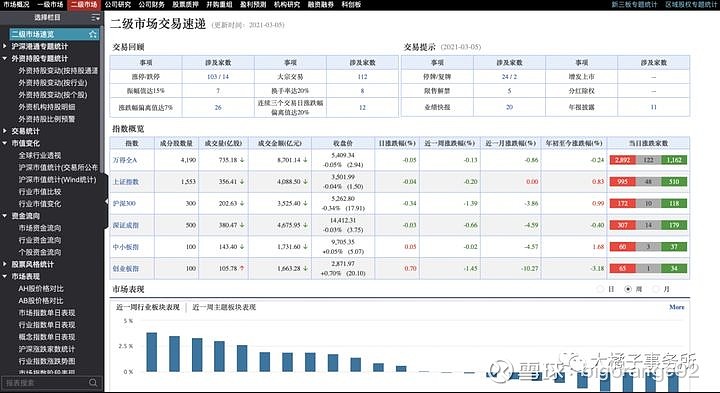Click the tallest first bar in chart

pyautogui.click(x=152, y=352)
